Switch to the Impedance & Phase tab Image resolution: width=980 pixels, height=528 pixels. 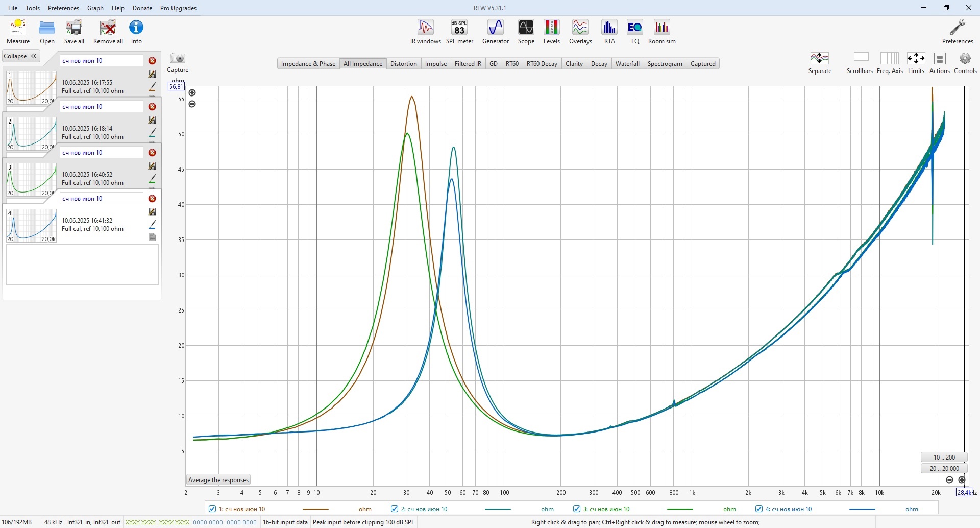308,64
